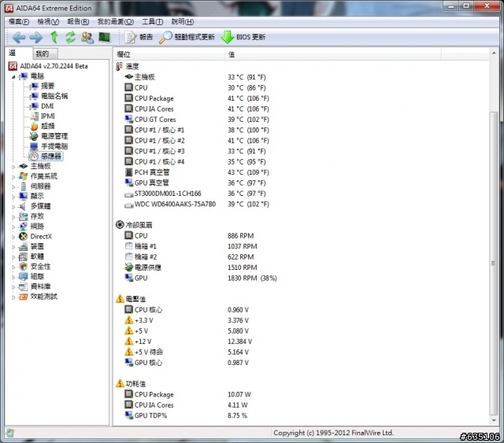Click the fan icon beside 冷卻風扇
This screenshot has width=504, height=443.
tap(120, 224)
